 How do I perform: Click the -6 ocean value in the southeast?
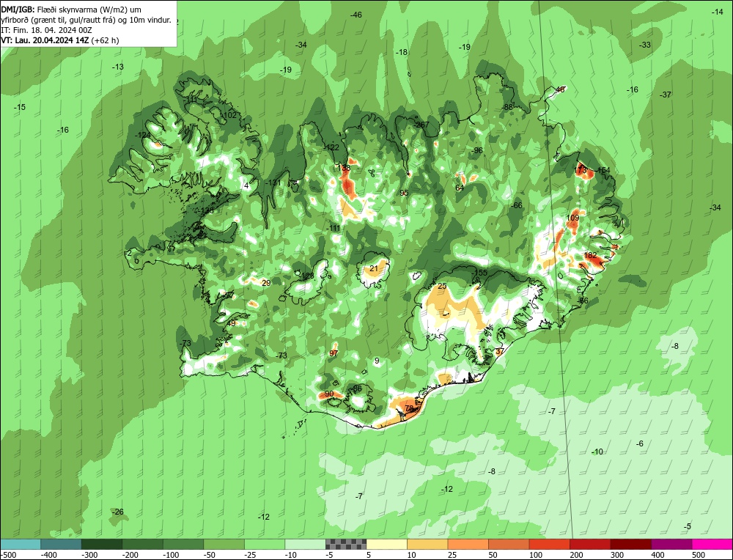point(640,443)
